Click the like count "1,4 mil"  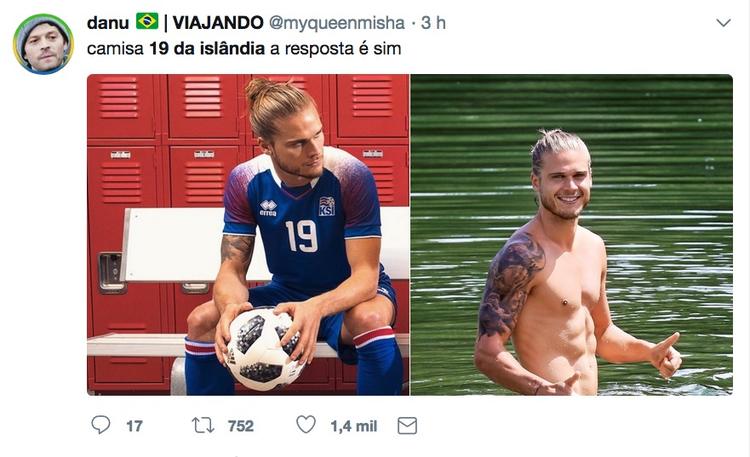pos(353,426)
